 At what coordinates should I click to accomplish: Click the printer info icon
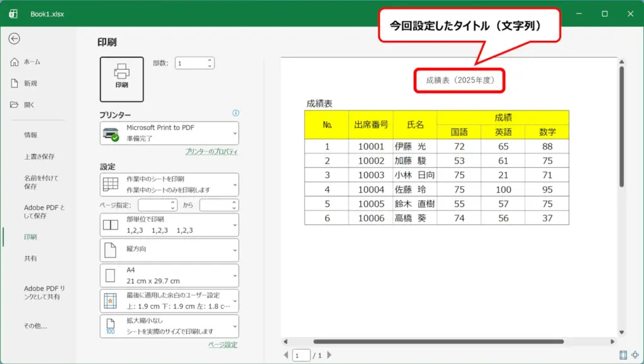236,113
